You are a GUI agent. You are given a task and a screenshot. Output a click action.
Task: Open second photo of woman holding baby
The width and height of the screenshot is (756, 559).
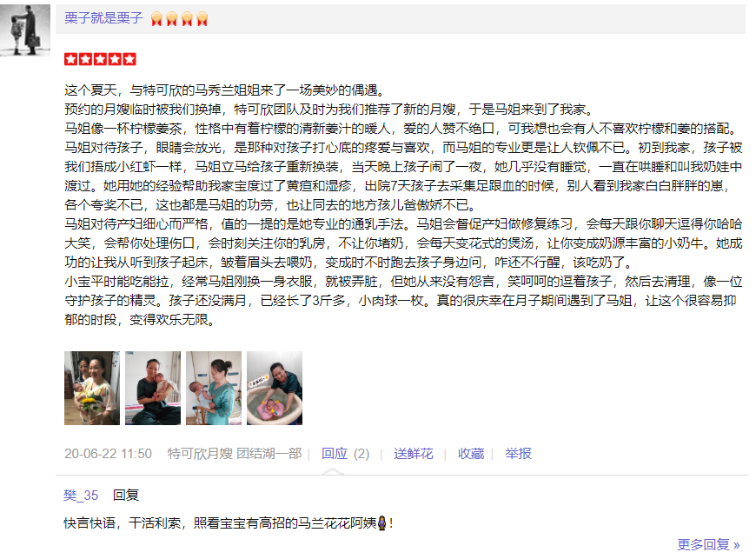pos(153,388)
